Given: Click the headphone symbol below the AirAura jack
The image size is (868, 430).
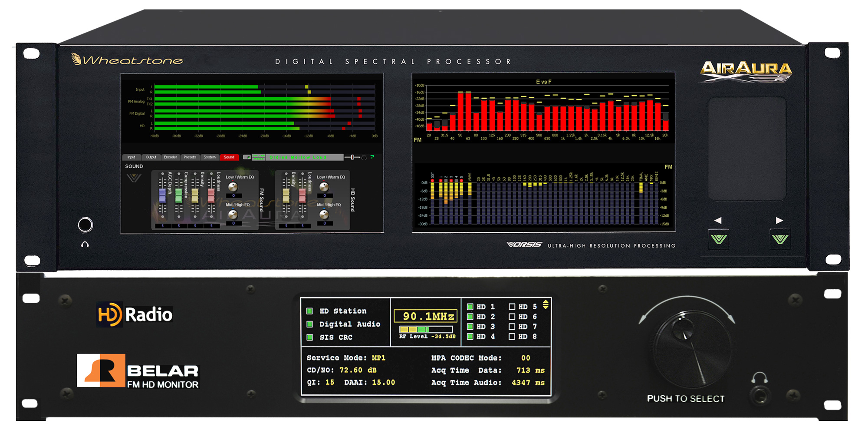Looking at the screenshot, I should pyautogui.click(x=85, y=245).
